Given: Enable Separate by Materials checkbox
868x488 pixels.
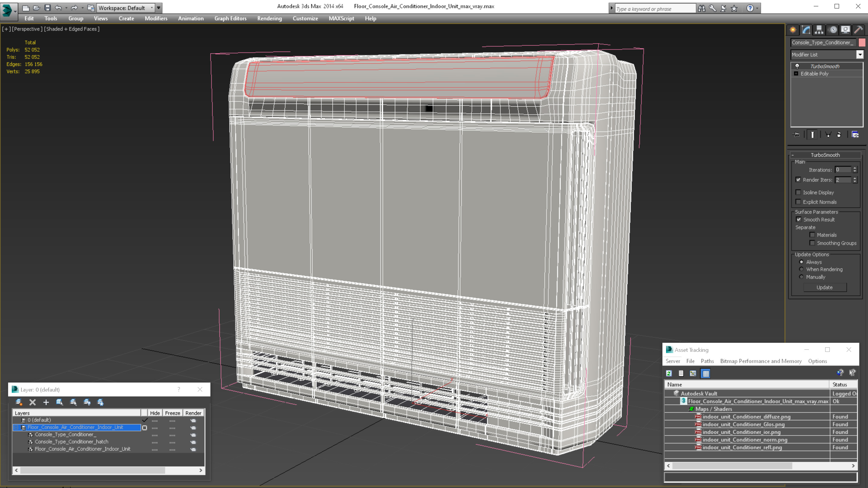Looking at the screenshot, I should click(812, 235).
